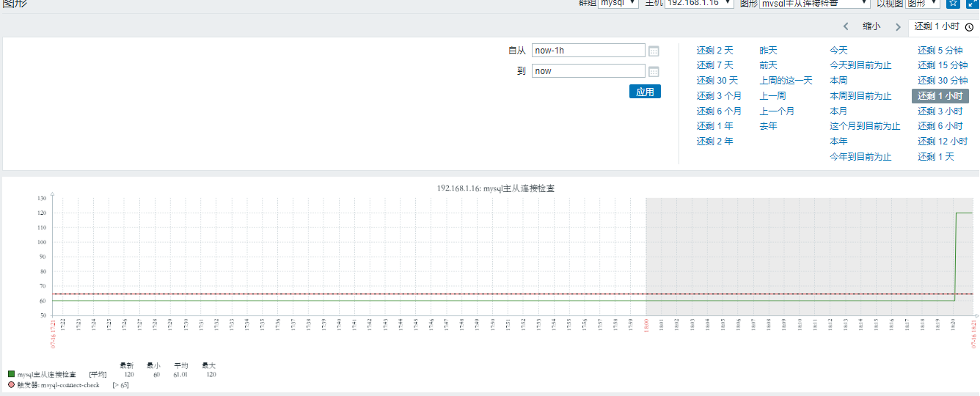Pick the 今天 time range
The width and height of the screenshot is (980, 396).
coord(838,51)
